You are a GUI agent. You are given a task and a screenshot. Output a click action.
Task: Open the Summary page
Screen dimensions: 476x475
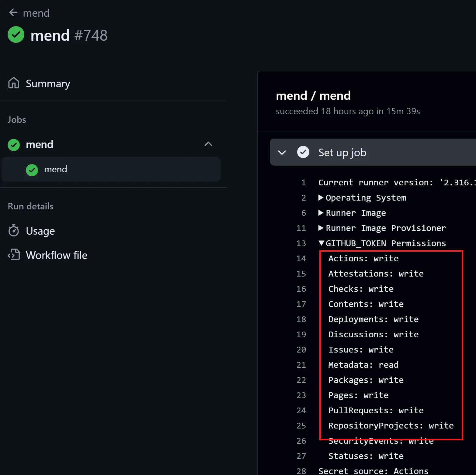[48, 84]
